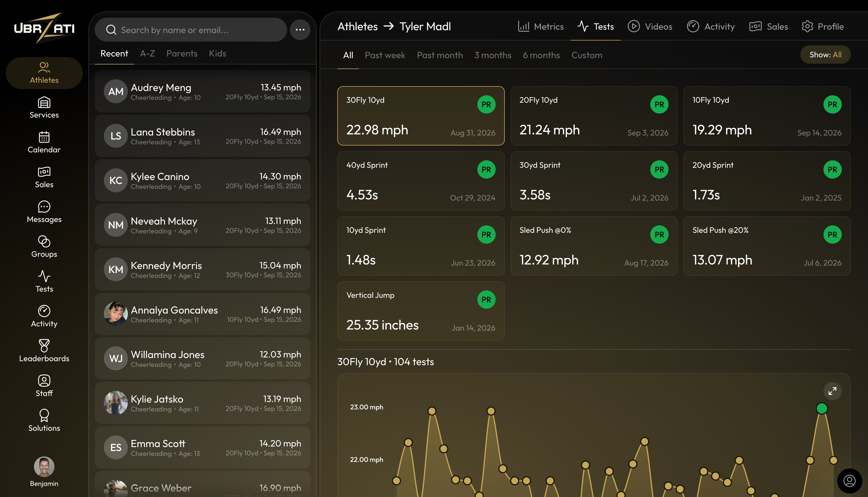Select the 10Fly 10yd test card
The height and width of the screenshot is (497, 868).
pos(767,116)
